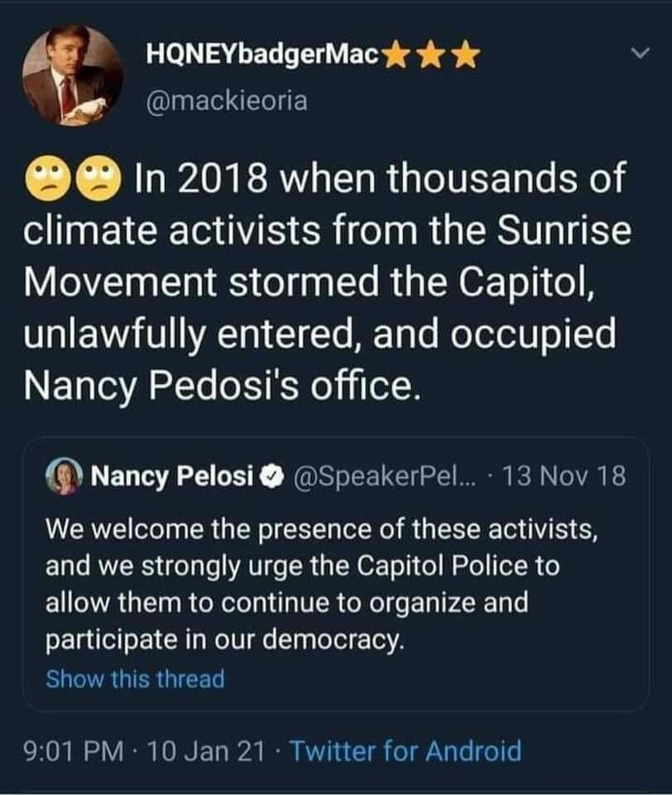
Task: Click the verified badge next to Nancy Pelosi
Action: 271,477
